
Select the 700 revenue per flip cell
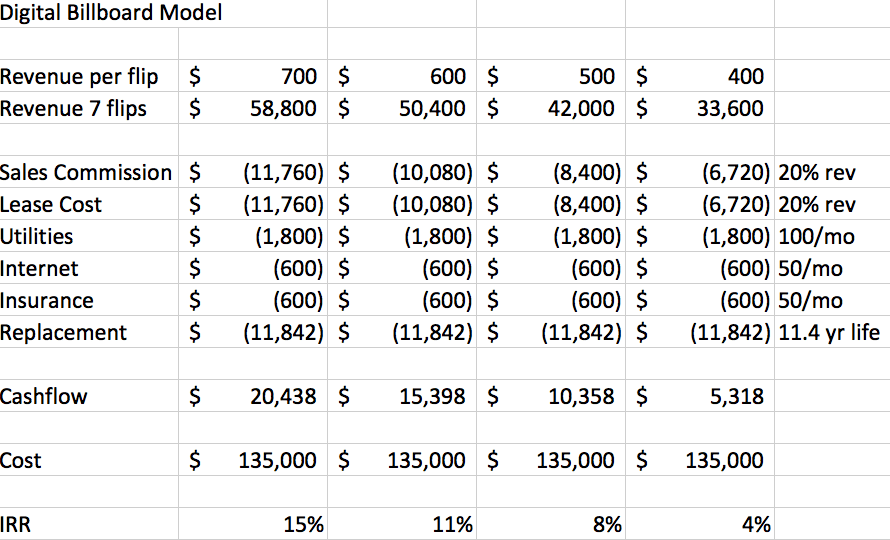[x=253, y=76]
